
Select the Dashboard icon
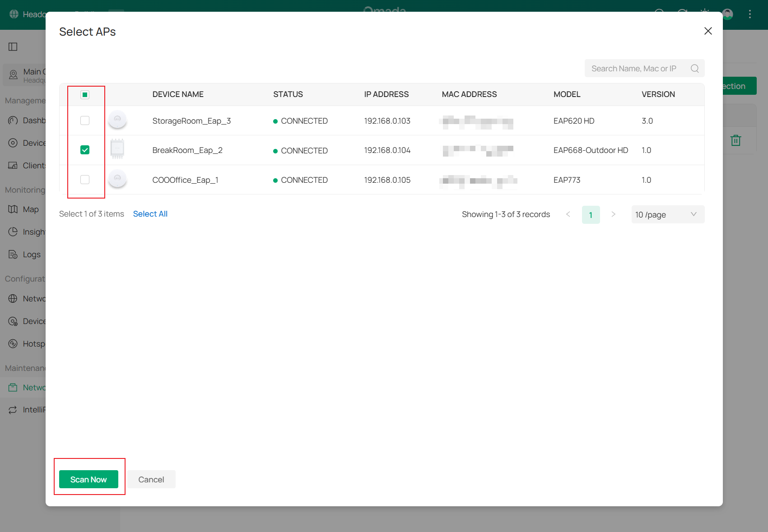pyautogui.click(x=14, y=120)
